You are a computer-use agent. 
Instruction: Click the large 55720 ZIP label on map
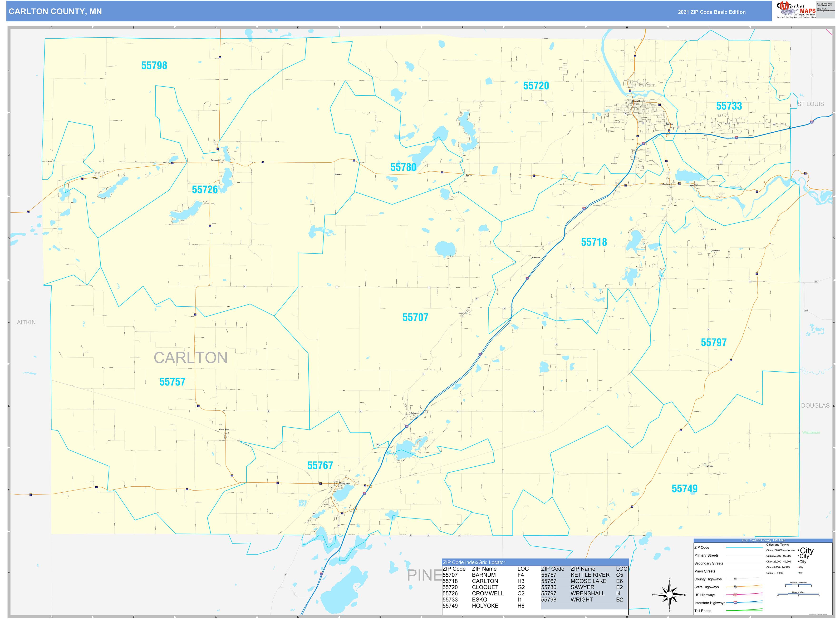pyautogui.click(x=536, y=86)
